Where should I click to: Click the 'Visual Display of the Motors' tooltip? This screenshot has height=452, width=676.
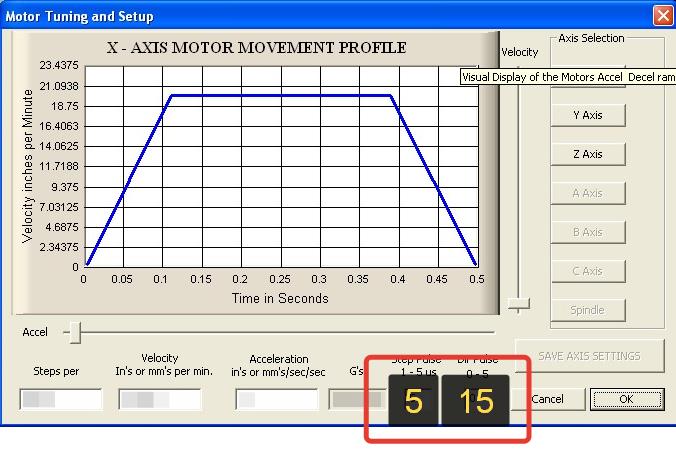568,77
